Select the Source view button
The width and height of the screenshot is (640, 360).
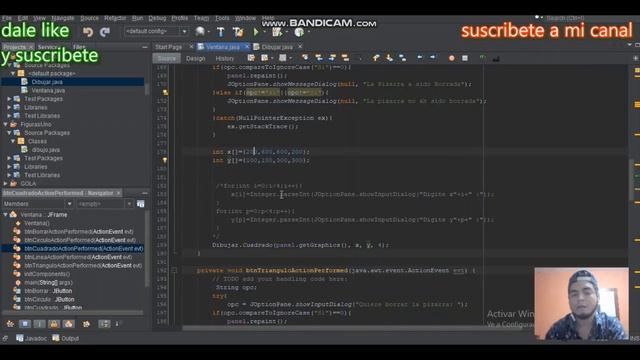point(167,58)
